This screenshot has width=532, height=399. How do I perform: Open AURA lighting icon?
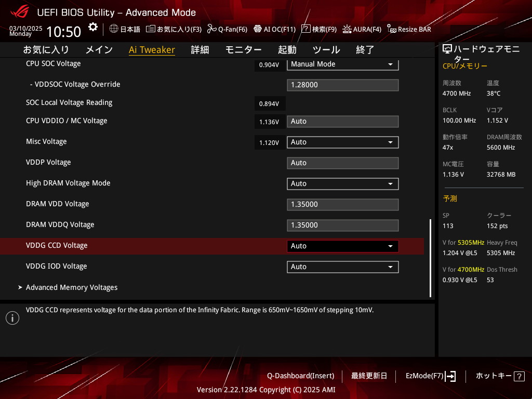point(347,29)
